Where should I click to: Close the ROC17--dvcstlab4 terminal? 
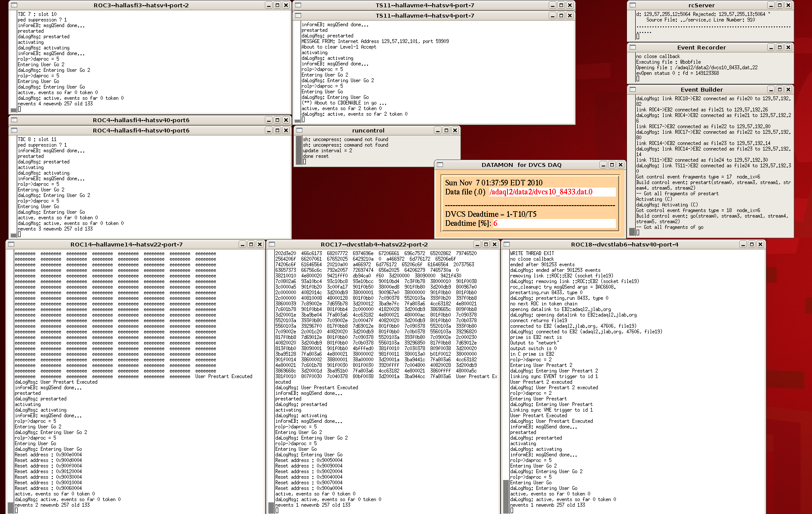(x=495, y=244)
